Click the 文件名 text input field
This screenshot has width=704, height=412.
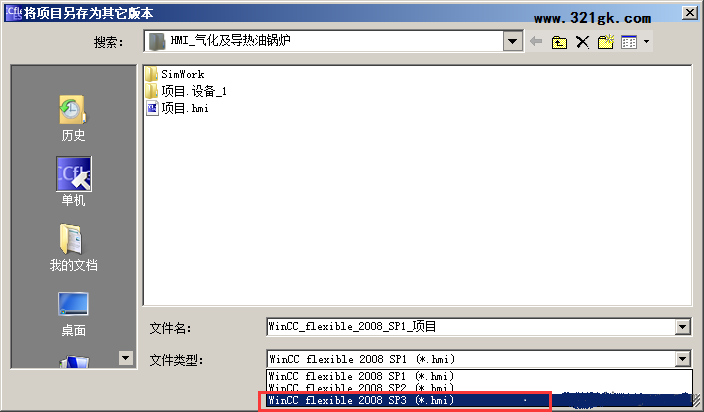[471, 327]
